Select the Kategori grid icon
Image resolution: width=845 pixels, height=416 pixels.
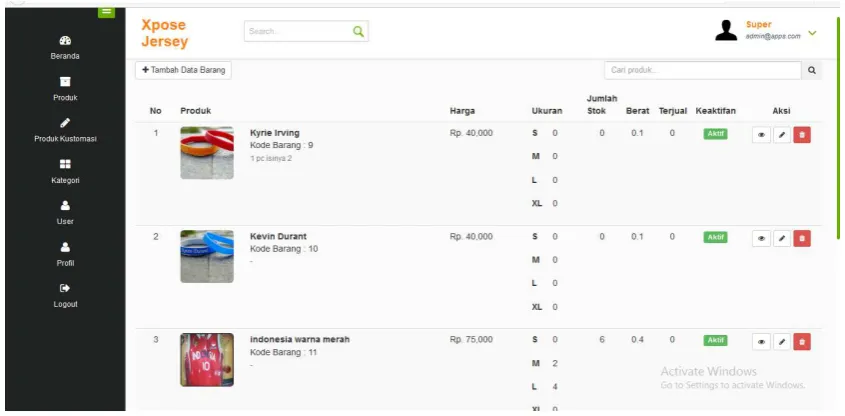coord(65,164)
